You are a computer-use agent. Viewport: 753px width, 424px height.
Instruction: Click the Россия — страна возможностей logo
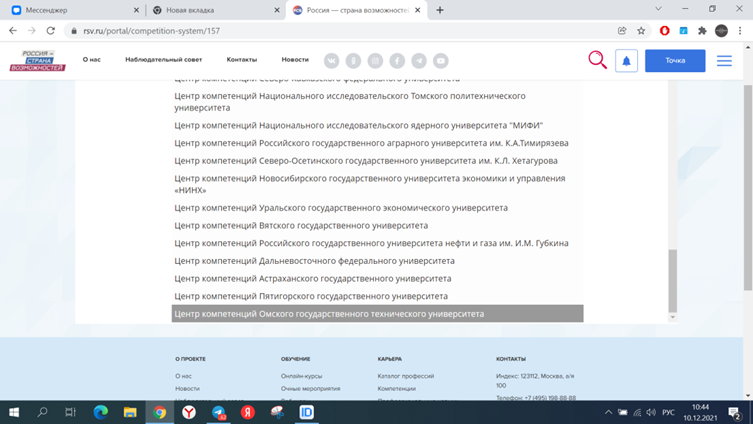[x=37, y=60]
